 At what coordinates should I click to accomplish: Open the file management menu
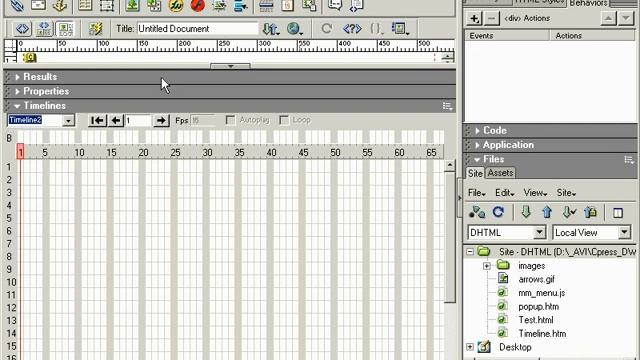(271, 29)
